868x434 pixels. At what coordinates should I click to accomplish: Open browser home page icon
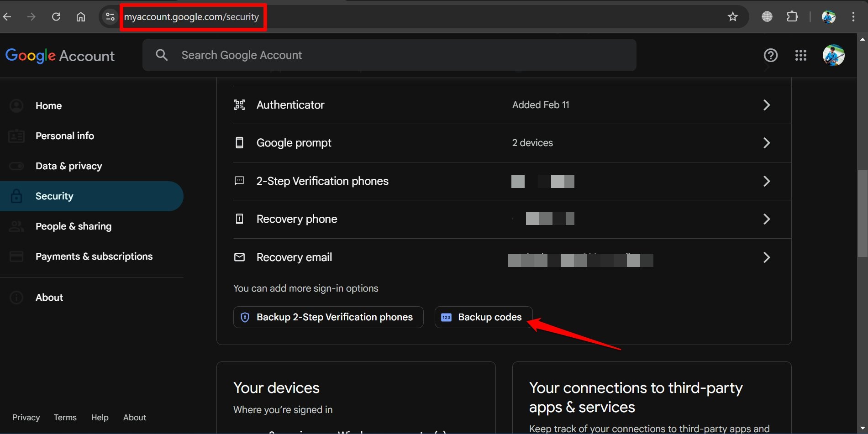pyautogui.click(x=81, y=17)
